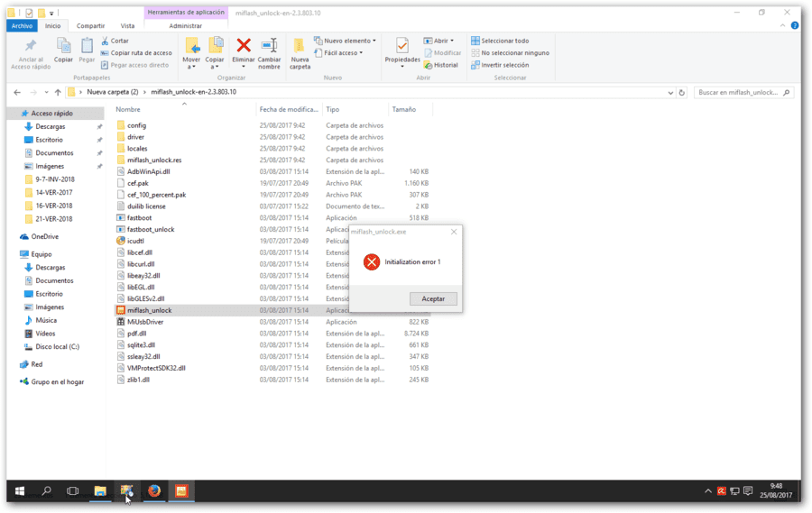The image size is (812, 513).
Task: Open Nuevo elemento dropdown
Action: [x=345, y=41]
